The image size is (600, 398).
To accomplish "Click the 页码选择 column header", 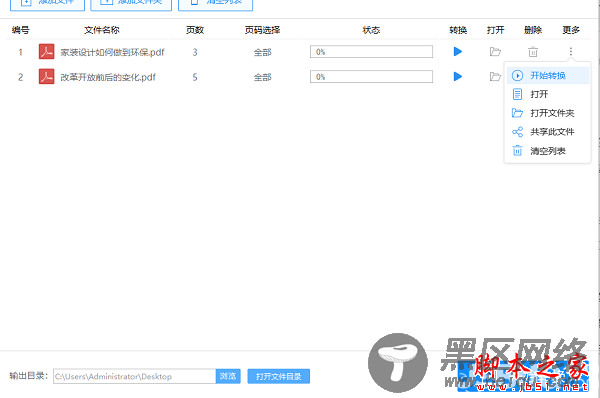I will pos(262,30).
